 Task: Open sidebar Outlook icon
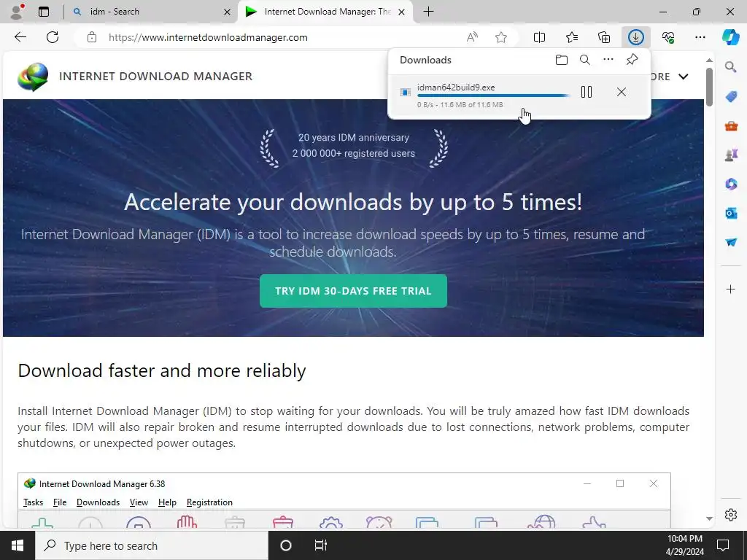731,213
